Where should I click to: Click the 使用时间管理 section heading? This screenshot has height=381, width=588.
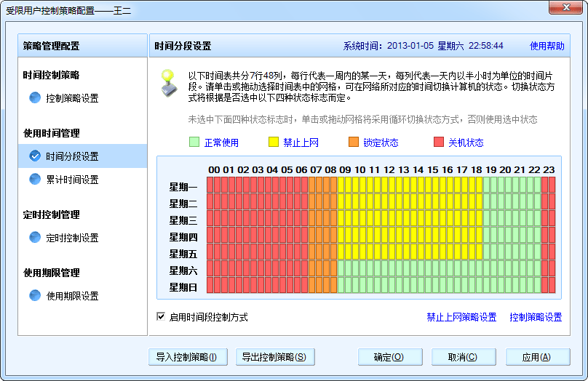(52, 133)
